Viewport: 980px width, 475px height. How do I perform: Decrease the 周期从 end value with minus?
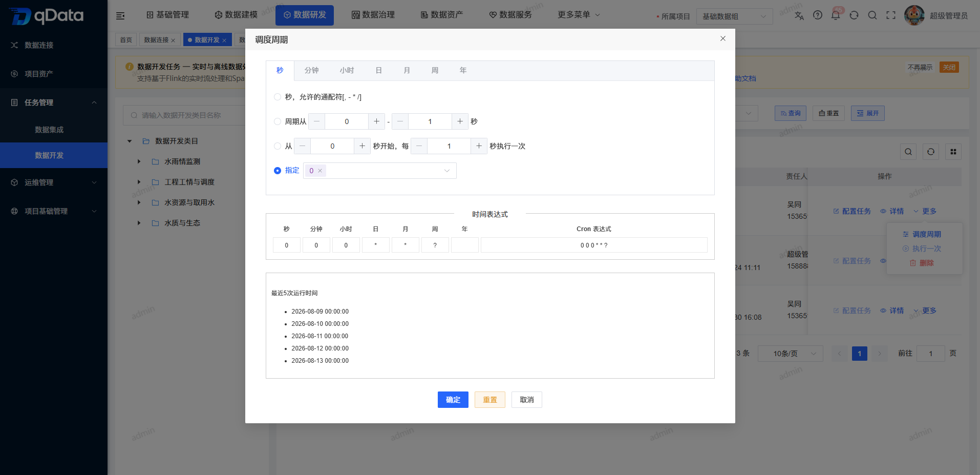click(400, 121)
